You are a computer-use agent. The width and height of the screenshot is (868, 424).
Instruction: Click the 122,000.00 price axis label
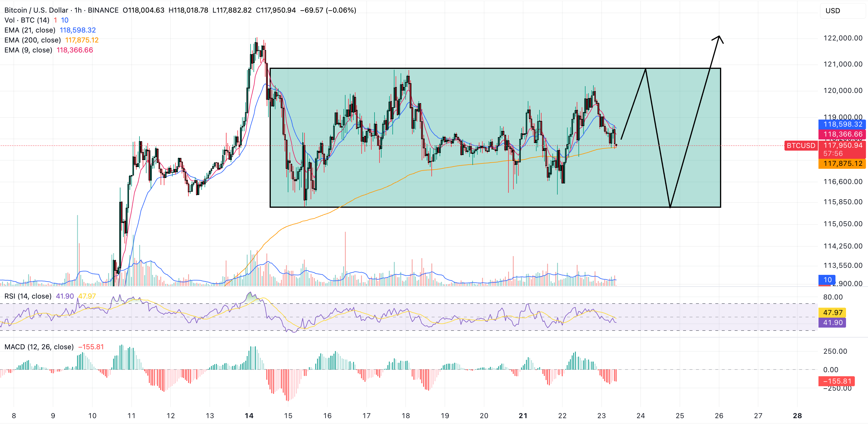843,38
